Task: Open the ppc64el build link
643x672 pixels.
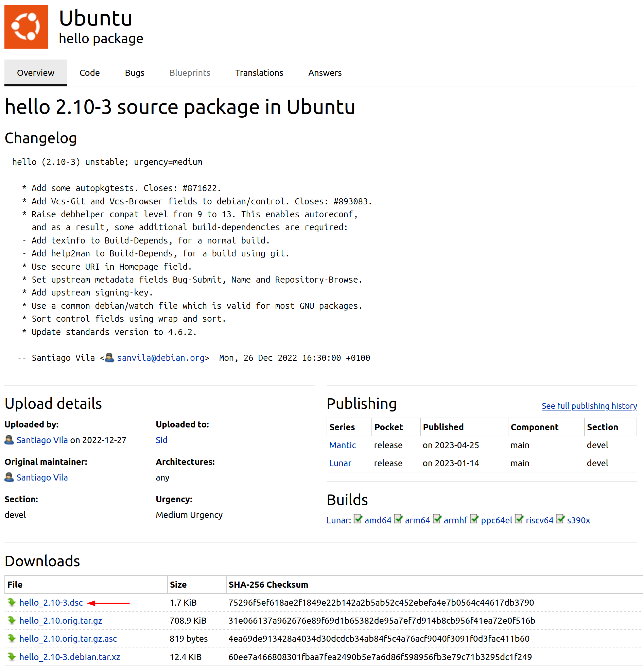Action: [x=496, y=520]
